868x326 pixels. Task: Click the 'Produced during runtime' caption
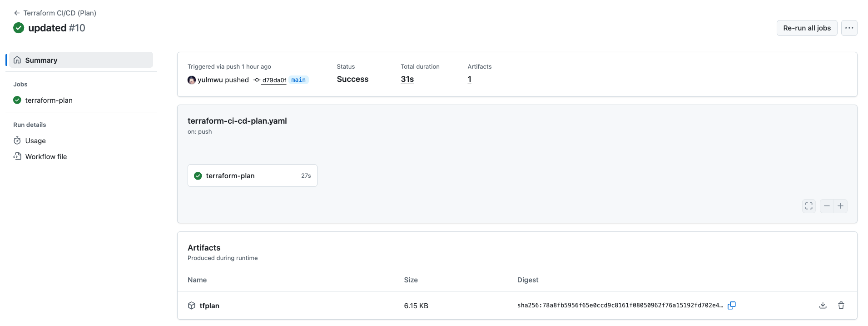pyautogui.click(x=223, y=258)
